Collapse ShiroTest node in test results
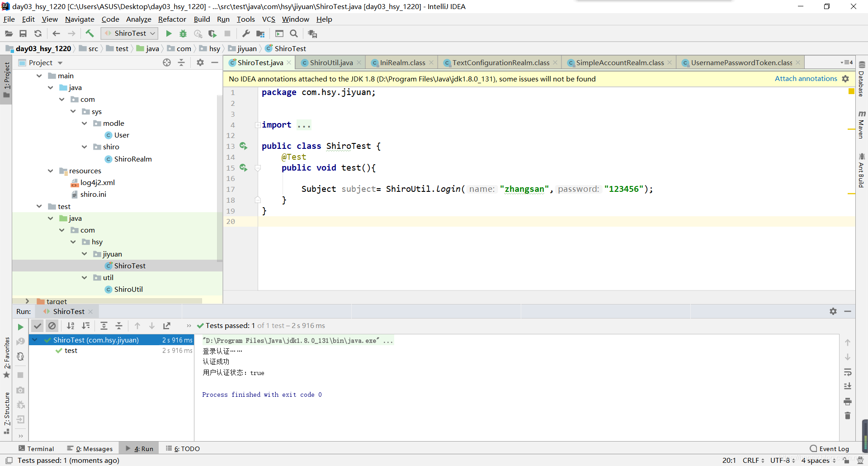The height and width of the screenshot is (466, 868). click(35, 340)
